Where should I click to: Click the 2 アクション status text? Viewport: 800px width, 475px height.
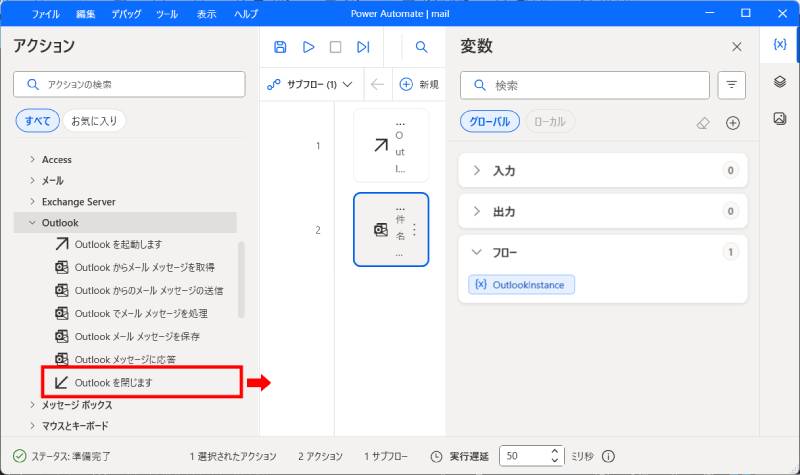[320, 456]
